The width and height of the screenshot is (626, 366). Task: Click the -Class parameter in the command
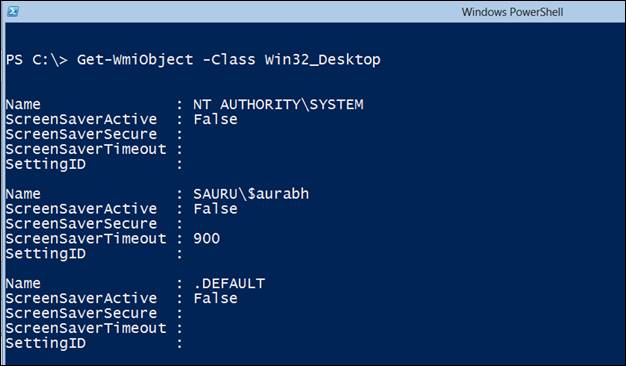229,60
